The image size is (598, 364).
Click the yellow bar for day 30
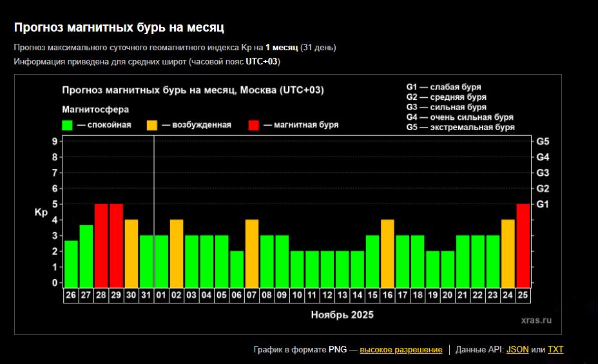131,253
